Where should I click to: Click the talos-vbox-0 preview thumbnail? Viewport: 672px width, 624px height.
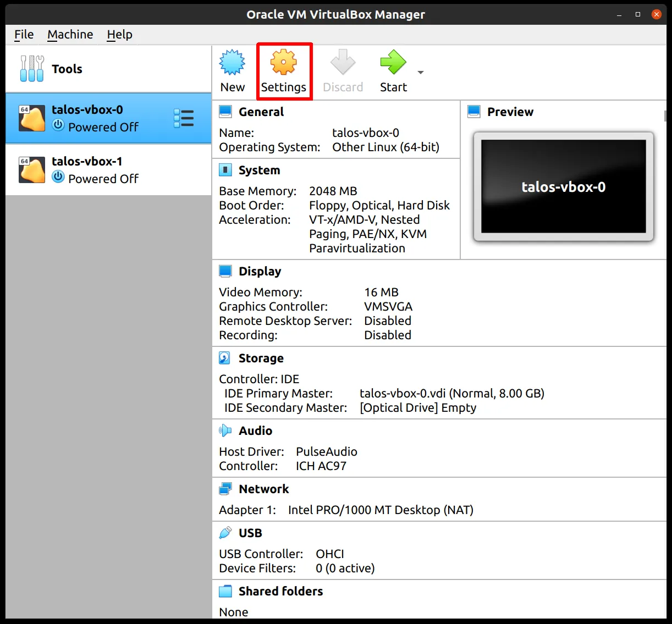563,186
